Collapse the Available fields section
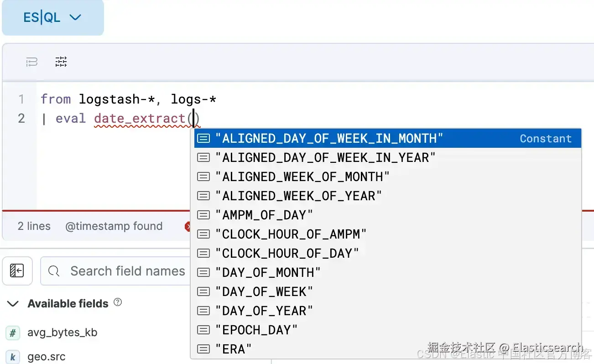594x364 pixels. [x=13, y=304]
